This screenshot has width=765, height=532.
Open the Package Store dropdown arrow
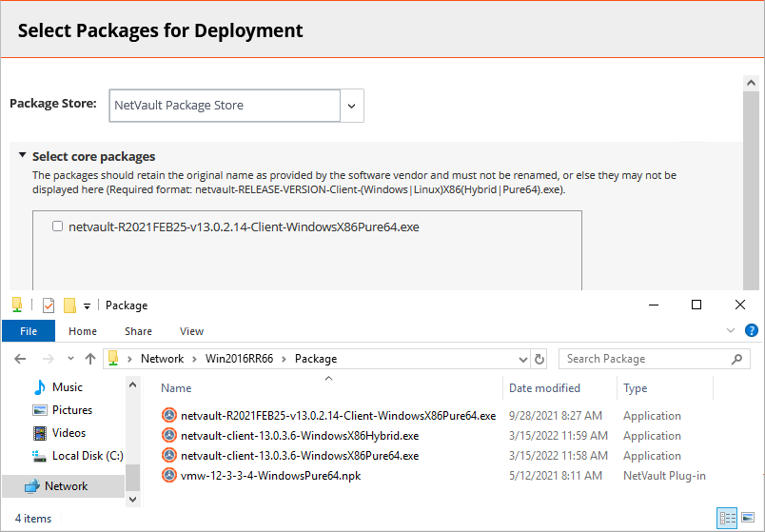point(351,106)
